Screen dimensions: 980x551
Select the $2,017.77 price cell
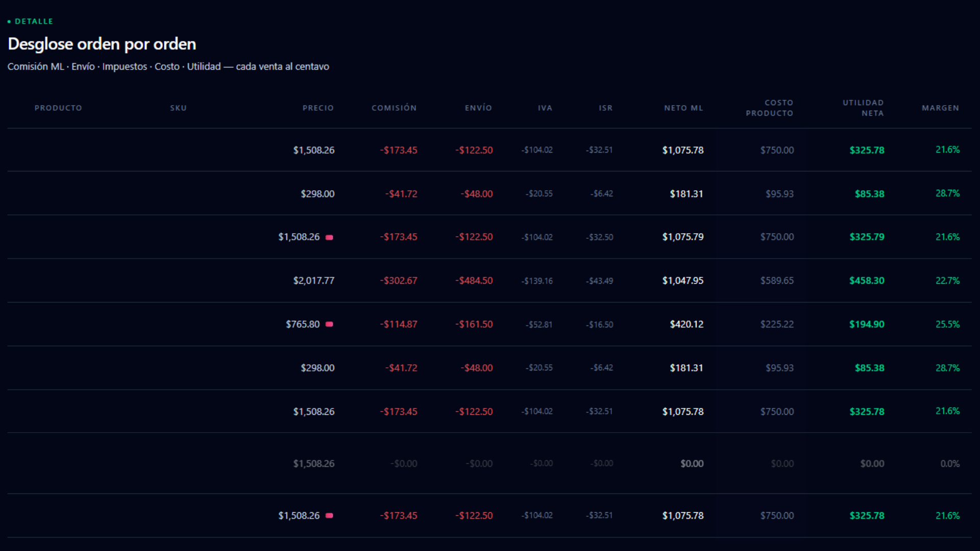click(313, 281)
